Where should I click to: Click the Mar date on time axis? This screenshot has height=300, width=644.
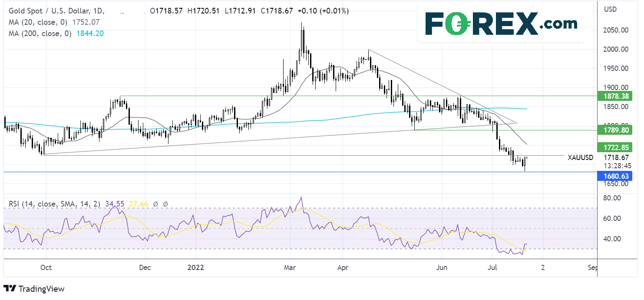290,267
